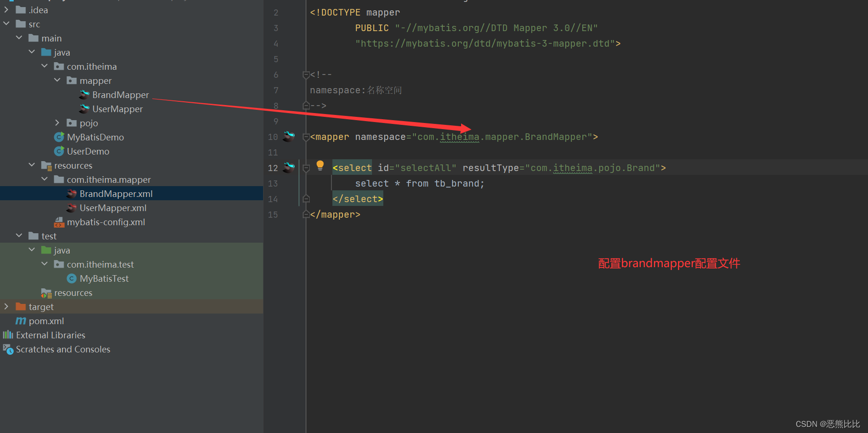Click the mybatis DTD URL string

point(485,44)
